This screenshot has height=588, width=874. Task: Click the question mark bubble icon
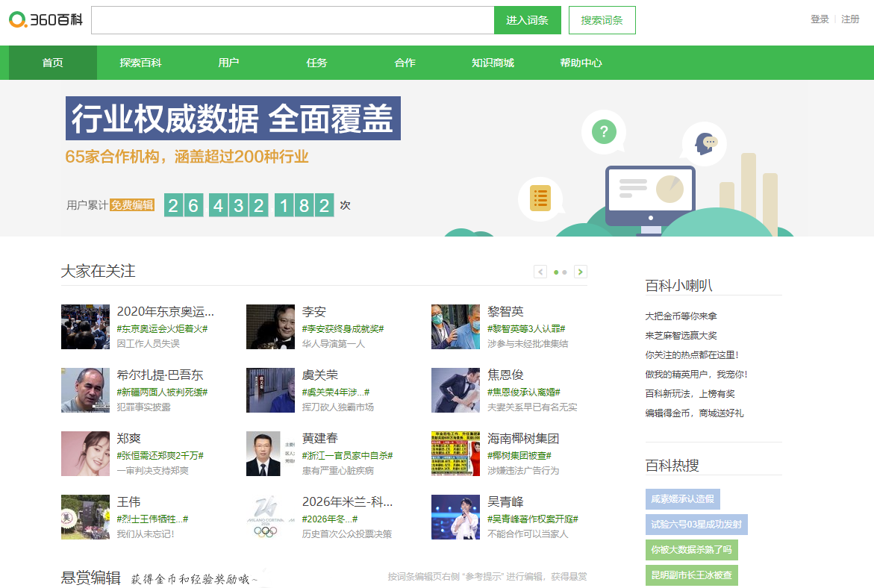[x=604, y=133]
